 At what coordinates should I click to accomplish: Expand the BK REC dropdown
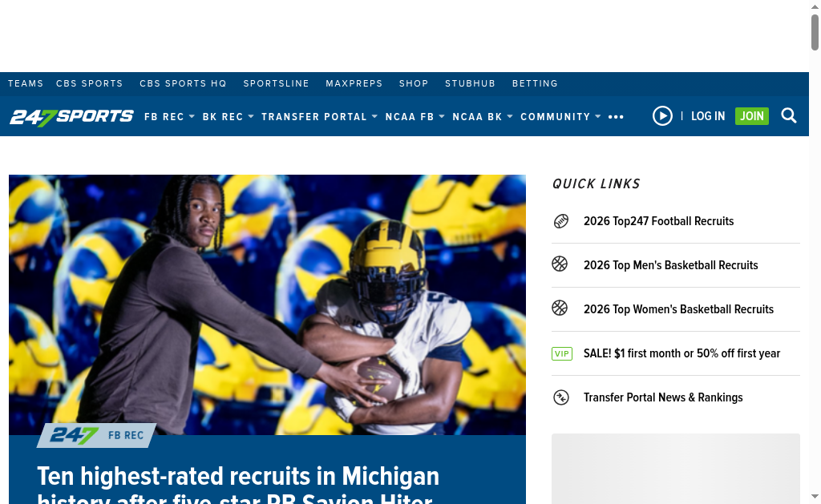(229, 117)
